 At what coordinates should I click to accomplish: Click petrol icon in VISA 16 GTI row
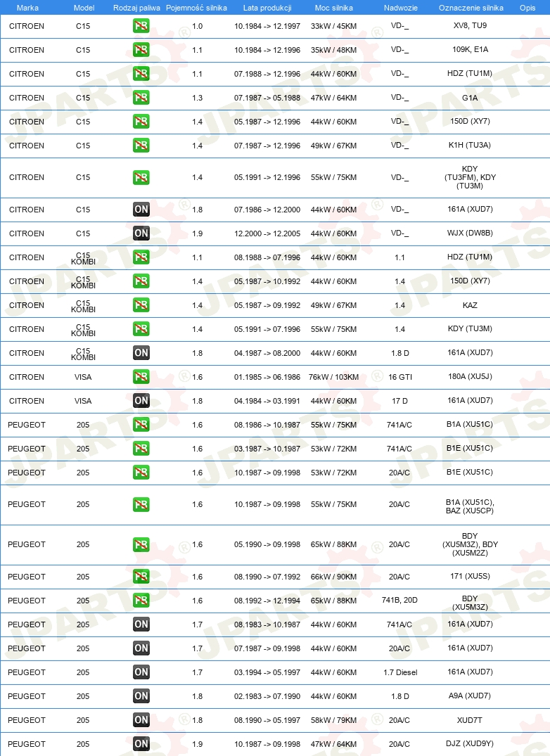[141, 376]
